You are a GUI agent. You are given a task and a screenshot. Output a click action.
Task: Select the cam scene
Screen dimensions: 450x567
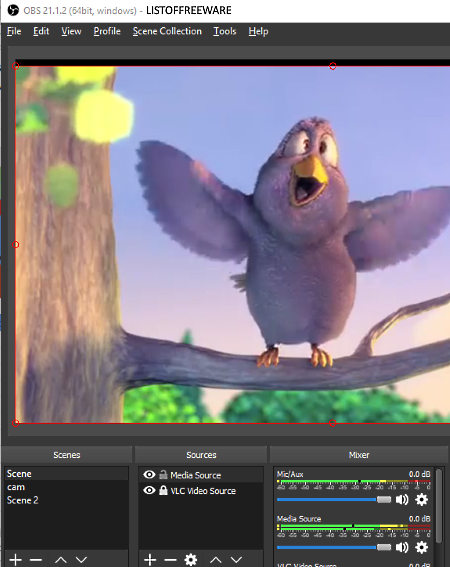coord(67,487)
